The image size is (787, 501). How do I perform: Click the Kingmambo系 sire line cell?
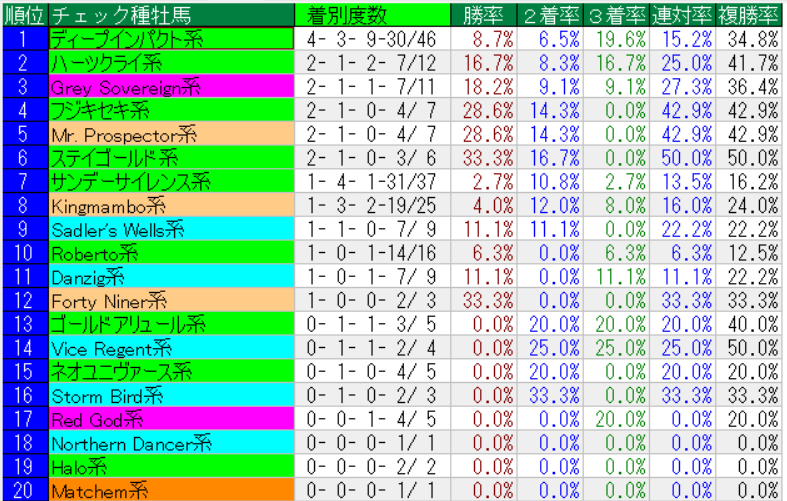[171, 205]
